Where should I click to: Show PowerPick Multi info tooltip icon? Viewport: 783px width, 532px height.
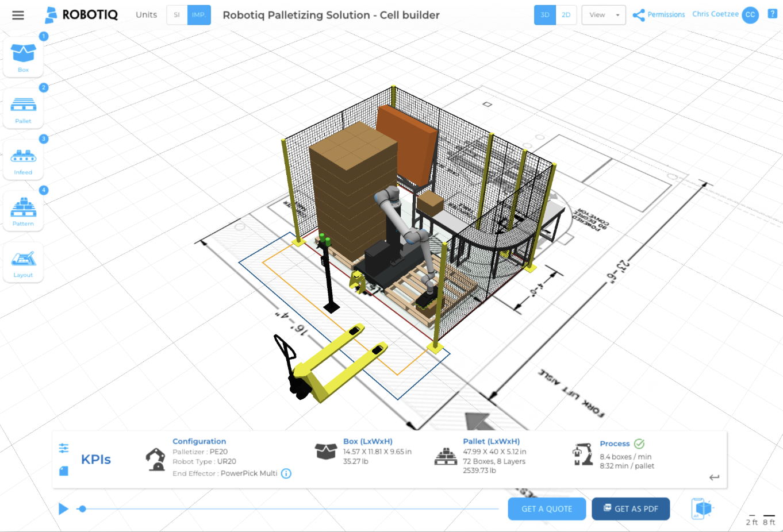286,473
